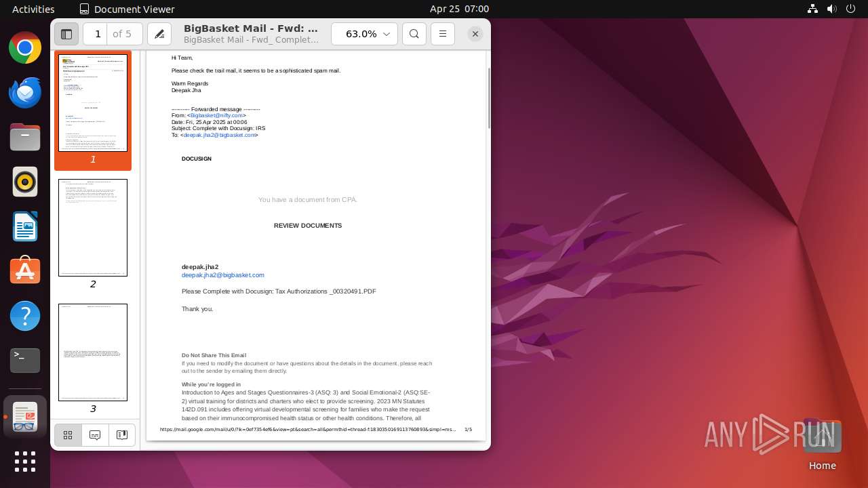Open Document Viewer app menu in top bar
The image size is (868, 488).
click(127, 9)
